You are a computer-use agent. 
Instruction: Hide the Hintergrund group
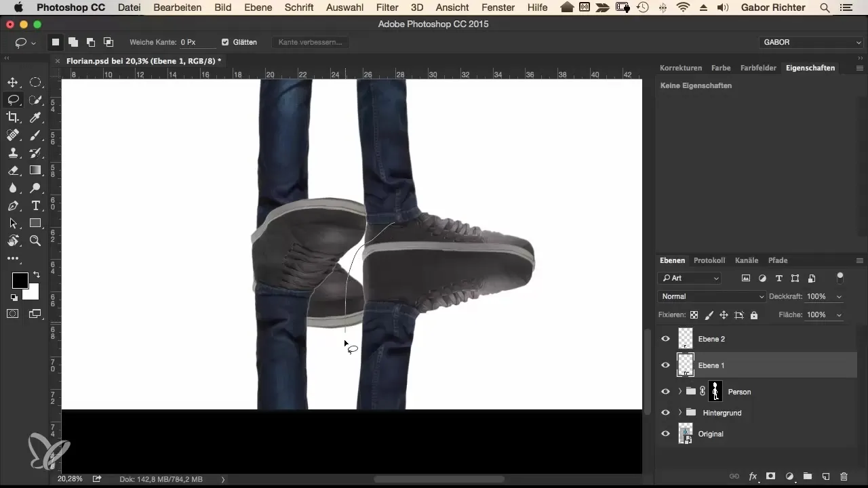665,412
